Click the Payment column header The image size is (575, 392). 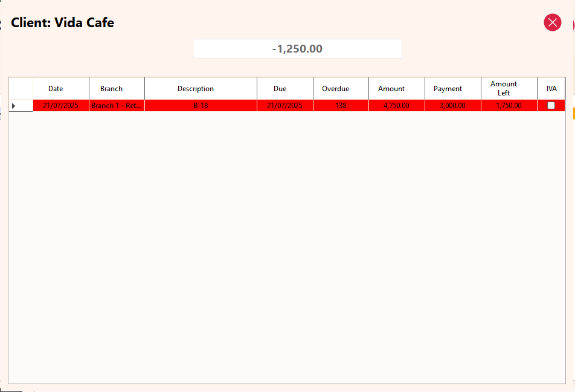pyautogui.click(x=448, y=89)
